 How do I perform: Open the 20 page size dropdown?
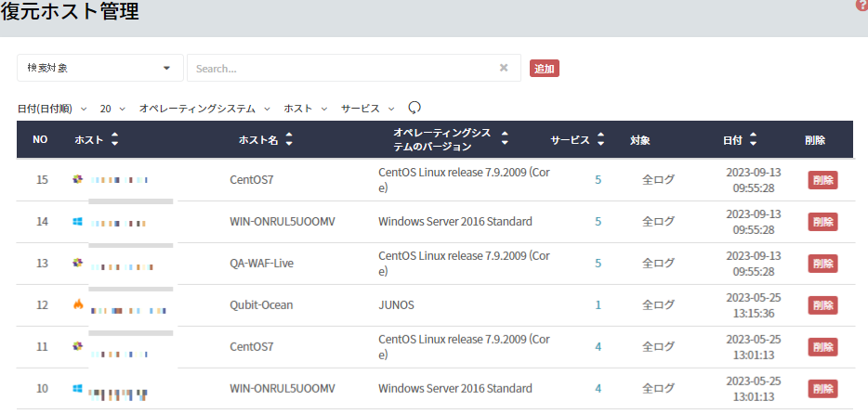(x=112, y=109)
